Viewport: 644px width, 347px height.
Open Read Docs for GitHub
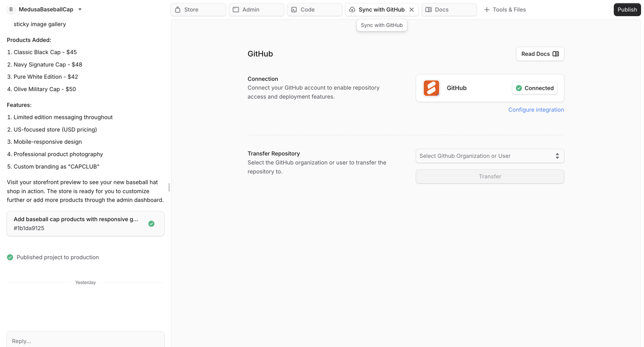[x=540, y=54]
